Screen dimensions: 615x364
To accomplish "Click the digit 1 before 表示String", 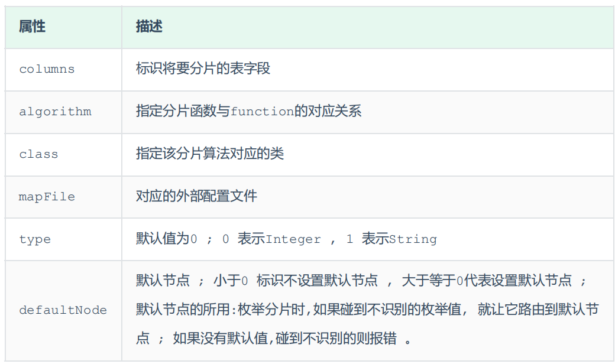I will pyautogui.click(x=349, y=239).
